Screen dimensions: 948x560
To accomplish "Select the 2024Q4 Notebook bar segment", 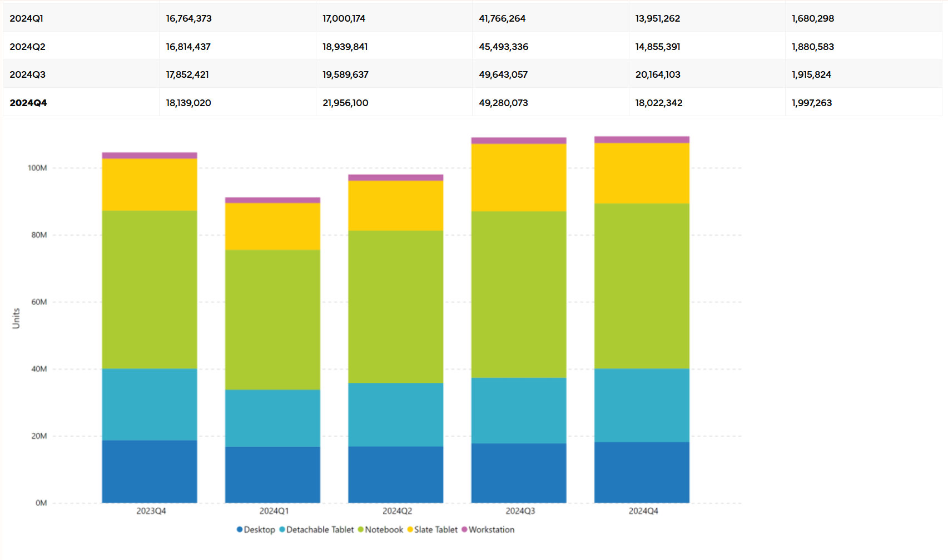I will pos(642,286).
